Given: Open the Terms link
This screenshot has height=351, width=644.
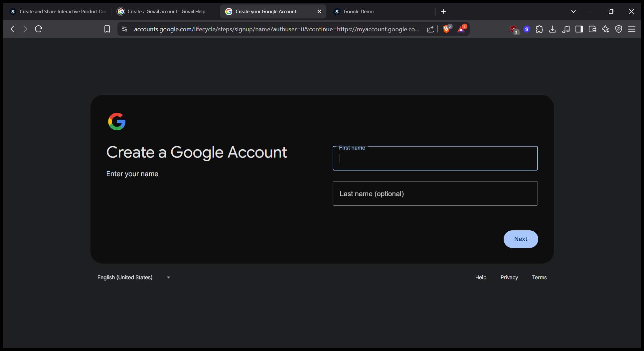Looking at the screenshot, I should tap(539, 277).
